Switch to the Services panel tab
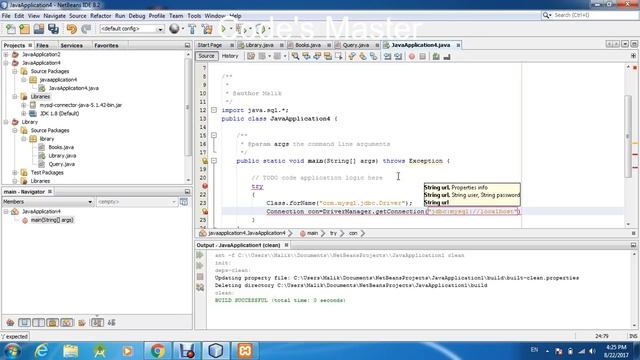Viewport: 640px width, 360px height. (71, 45)
